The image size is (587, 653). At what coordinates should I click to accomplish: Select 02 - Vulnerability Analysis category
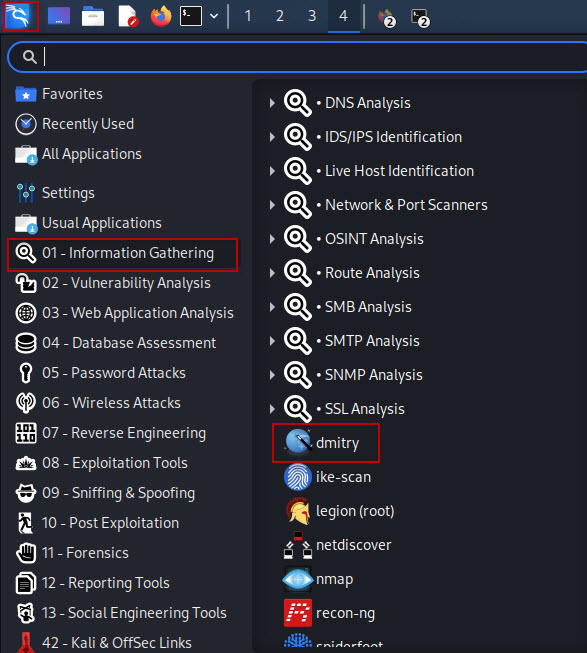(113, 284)
